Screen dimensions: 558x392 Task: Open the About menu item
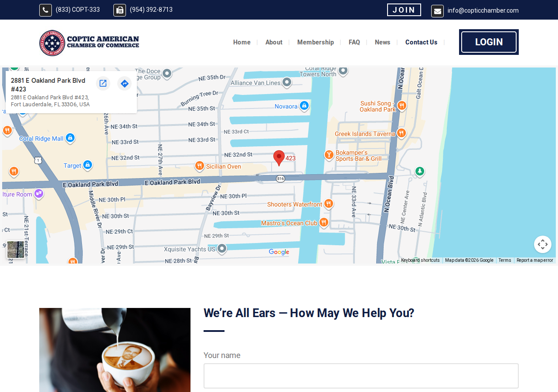274,42
